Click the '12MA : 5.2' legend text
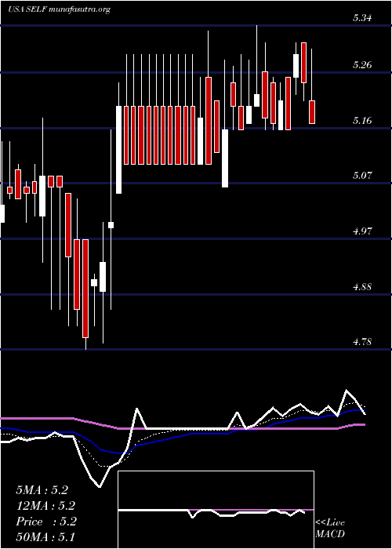 click(45, 506)
